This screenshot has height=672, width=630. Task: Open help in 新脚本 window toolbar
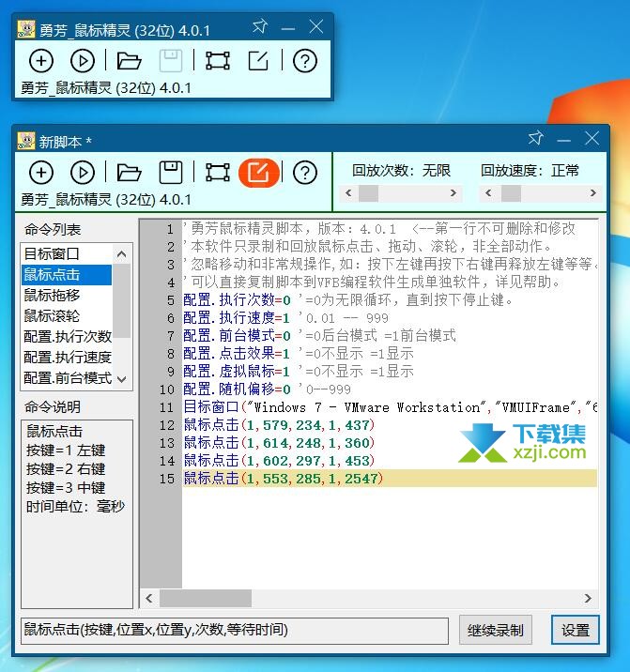pyautogui.click(x=305, y=173)
